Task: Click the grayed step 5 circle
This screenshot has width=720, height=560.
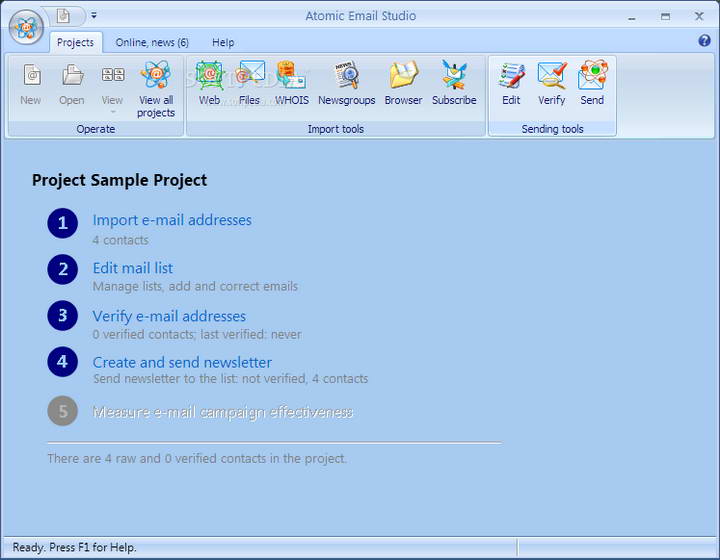Action: pos(63,411)
